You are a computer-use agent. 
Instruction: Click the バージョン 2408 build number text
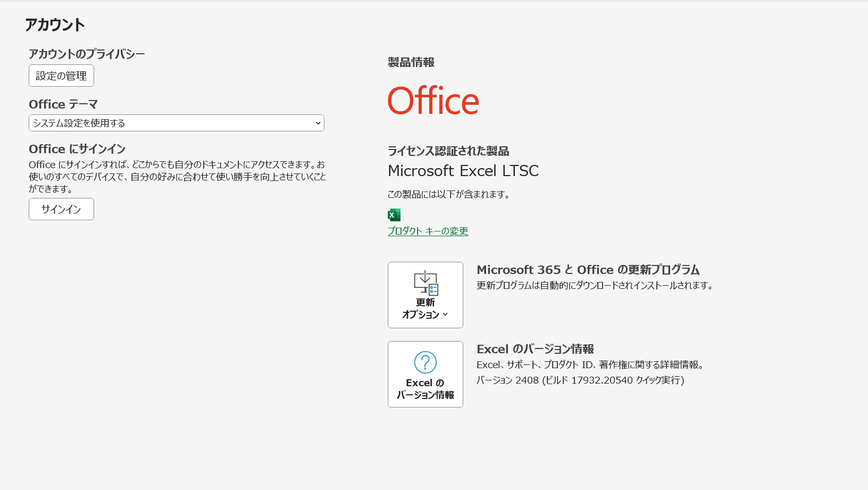click(x=580, y=380)
